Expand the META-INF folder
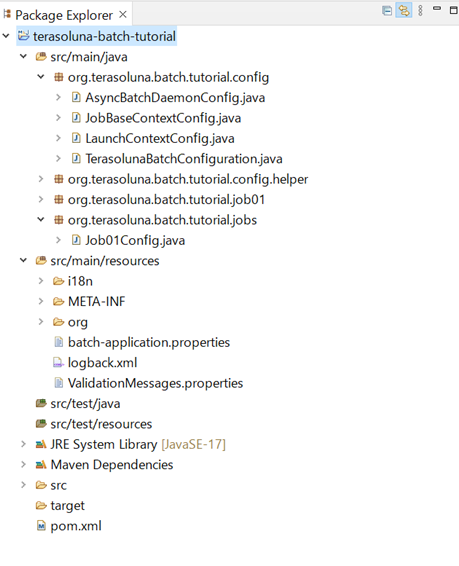 41,301
